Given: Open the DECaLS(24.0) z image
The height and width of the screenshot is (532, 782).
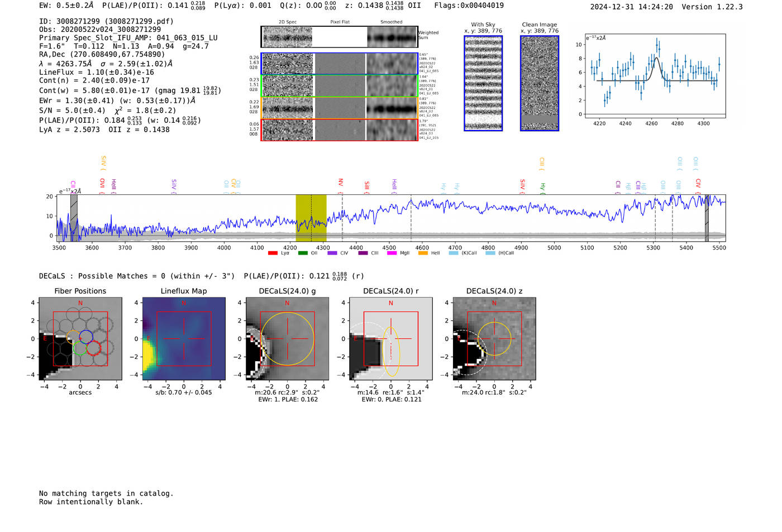Looking at the screenshot, I should [x=494, y=338].
